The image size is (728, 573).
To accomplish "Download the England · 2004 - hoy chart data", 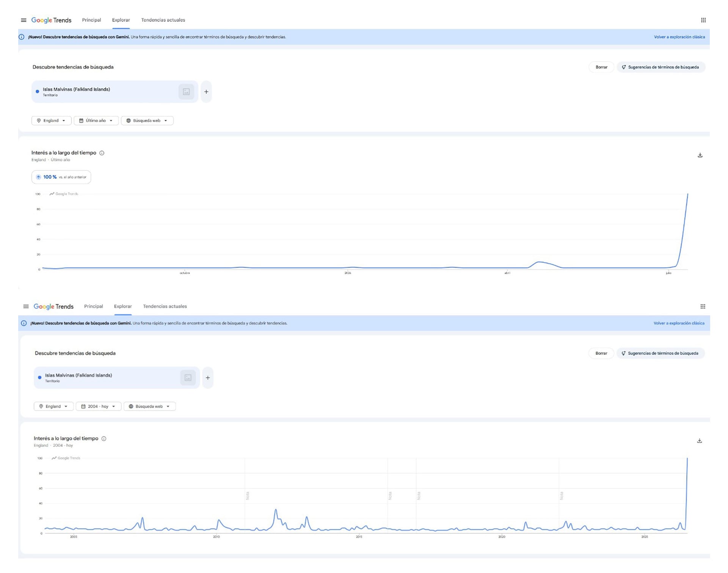I will click(x=700, y=441).
